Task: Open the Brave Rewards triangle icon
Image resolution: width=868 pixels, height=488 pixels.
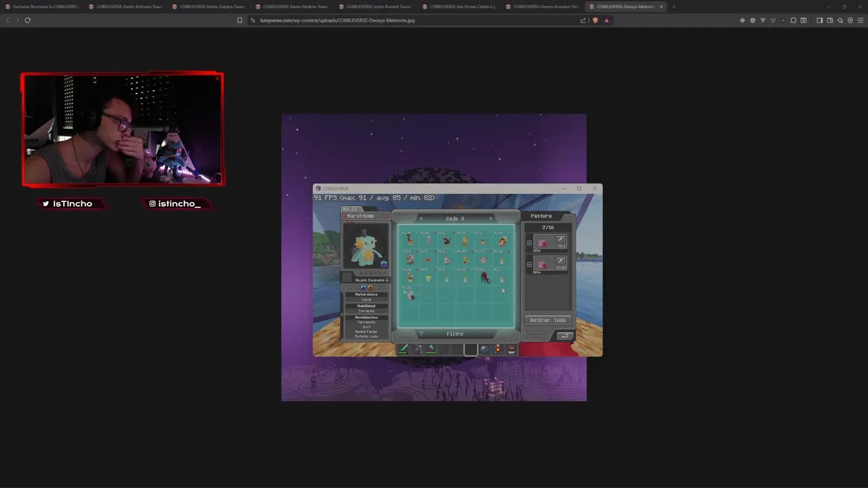Action: click(606, 20)
